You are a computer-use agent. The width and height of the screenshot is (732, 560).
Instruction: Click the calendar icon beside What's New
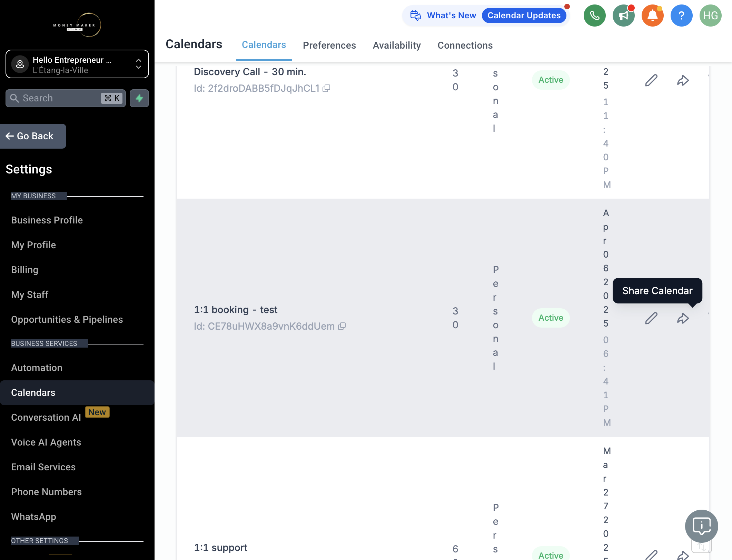click(416, 16)
